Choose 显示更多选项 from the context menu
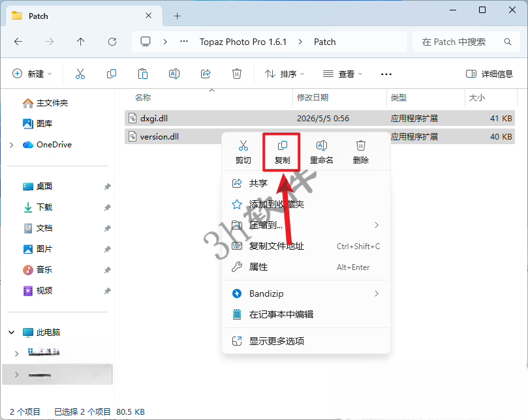This screenshot has height=420, width=528. pyautogui.click(x=305, y=341)
